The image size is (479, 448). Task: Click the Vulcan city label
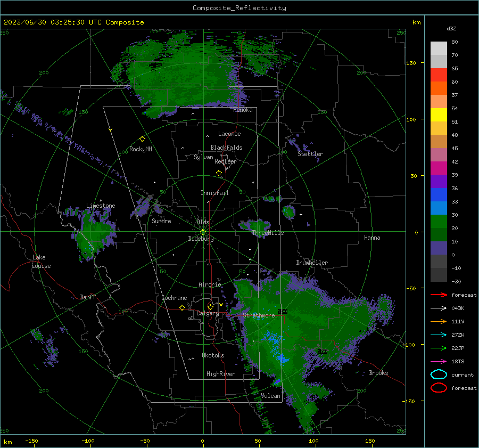(270, 396)
